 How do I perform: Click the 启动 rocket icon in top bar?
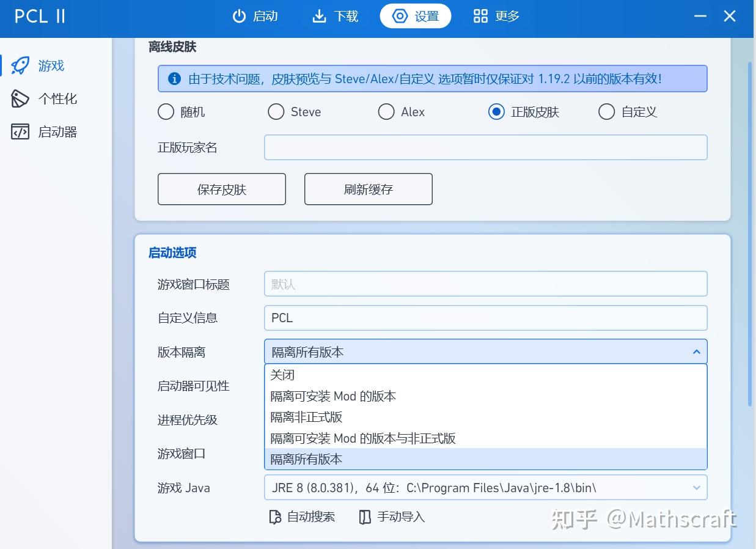240,17
